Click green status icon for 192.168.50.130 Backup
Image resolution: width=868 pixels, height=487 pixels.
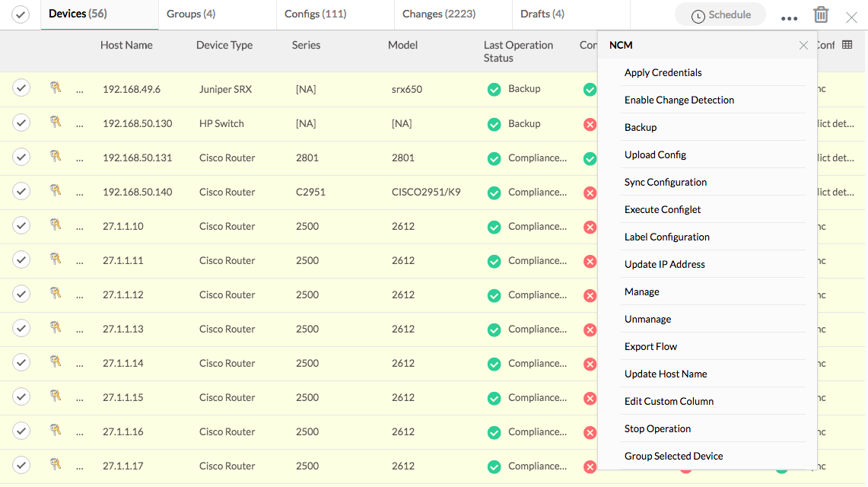[494, 124]
